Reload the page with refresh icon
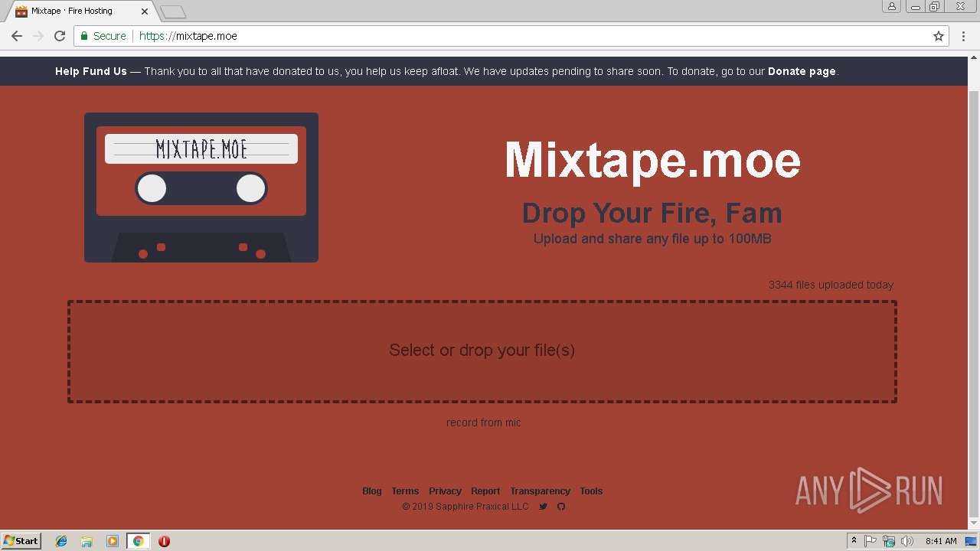The height and width of the screenshot is (551, 980). click(60, 36)
